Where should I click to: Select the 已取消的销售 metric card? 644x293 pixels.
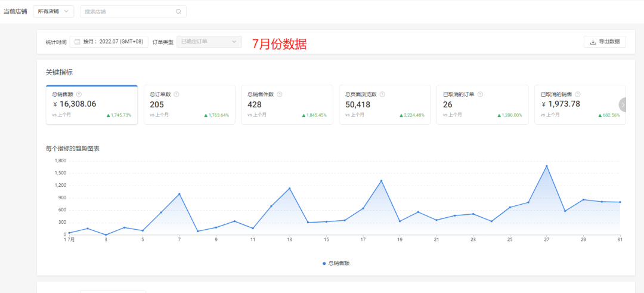(580, 105)
